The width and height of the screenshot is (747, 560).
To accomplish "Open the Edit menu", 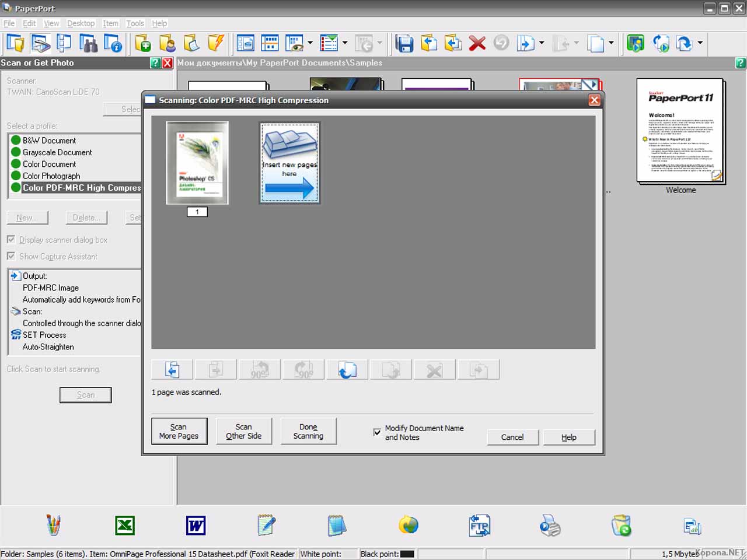I will click(x=29, y=23).
